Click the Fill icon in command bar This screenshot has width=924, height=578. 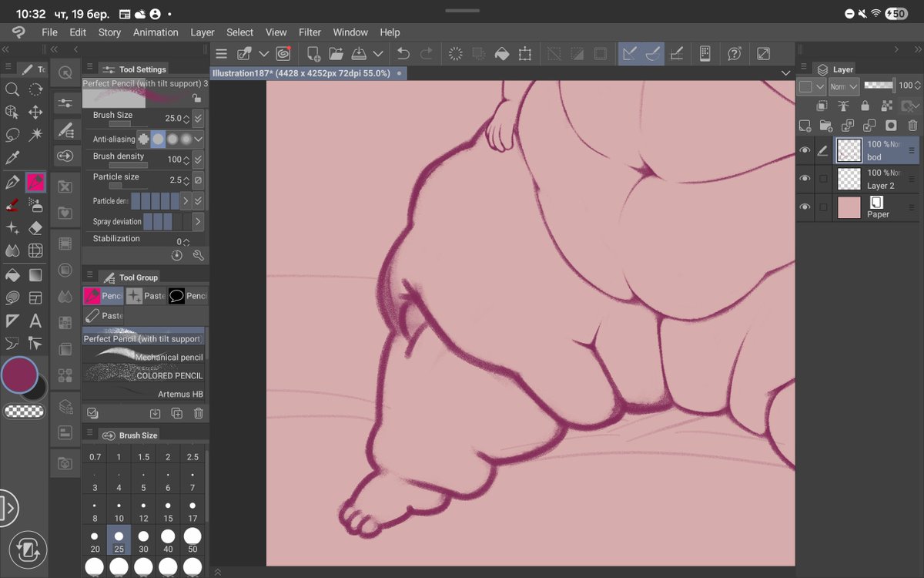[x=502, y=54]
